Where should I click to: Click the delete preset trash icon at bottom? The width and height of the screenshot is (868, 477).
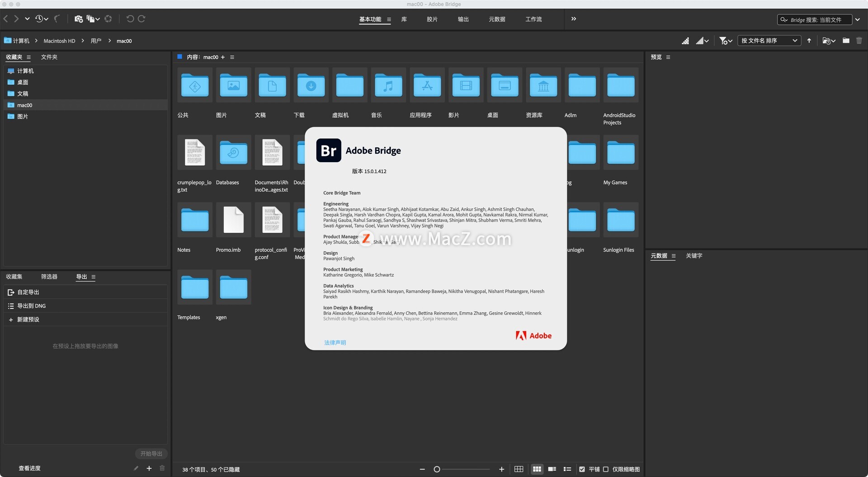click(x=162, y=468)
